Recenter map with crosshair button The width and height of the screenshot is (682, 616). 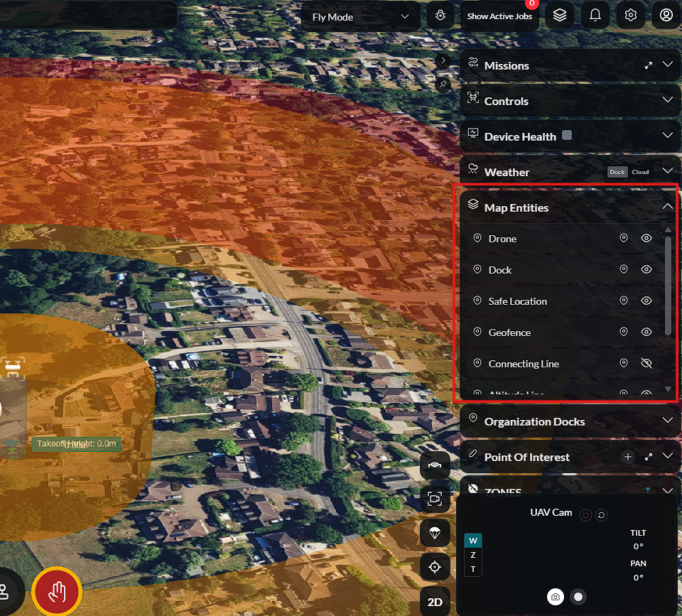[x=435, y=567]
